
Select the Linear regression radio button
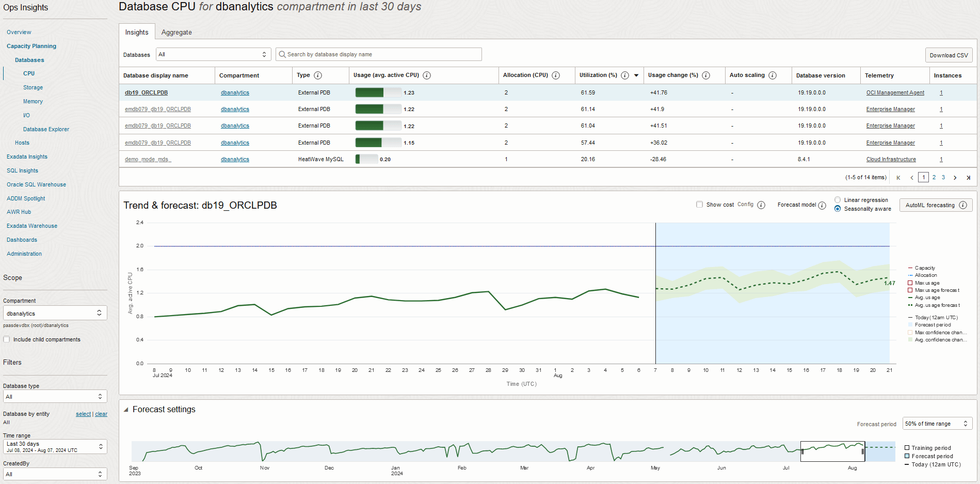click(838, 200)
